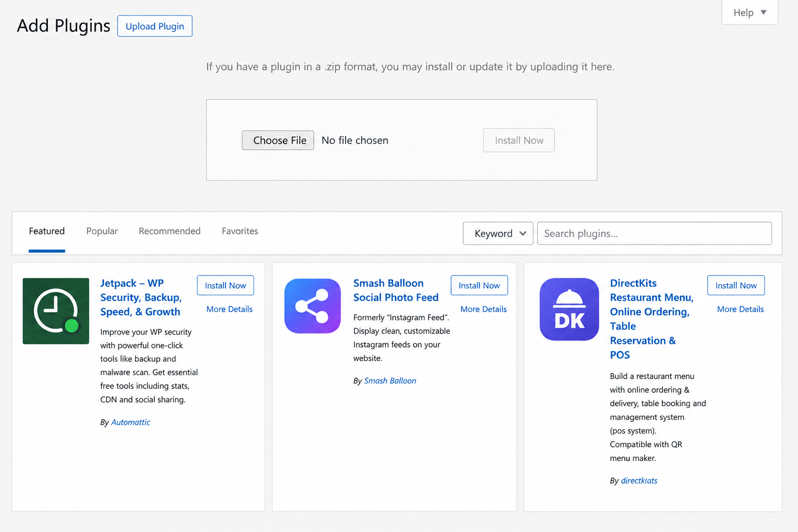
Task: Click the 'No file chosen' text
Action: click(355, 140)
